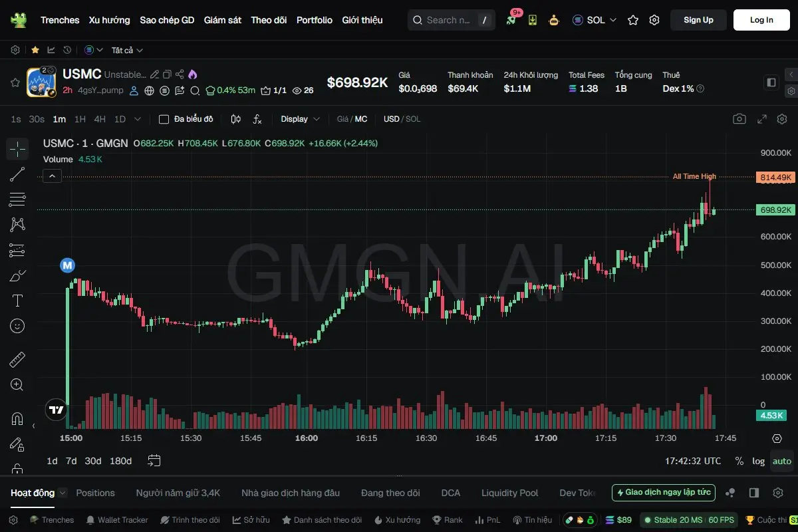Open Sao chép GD page
The image size is (798, 532).
(x=167, y=20)
